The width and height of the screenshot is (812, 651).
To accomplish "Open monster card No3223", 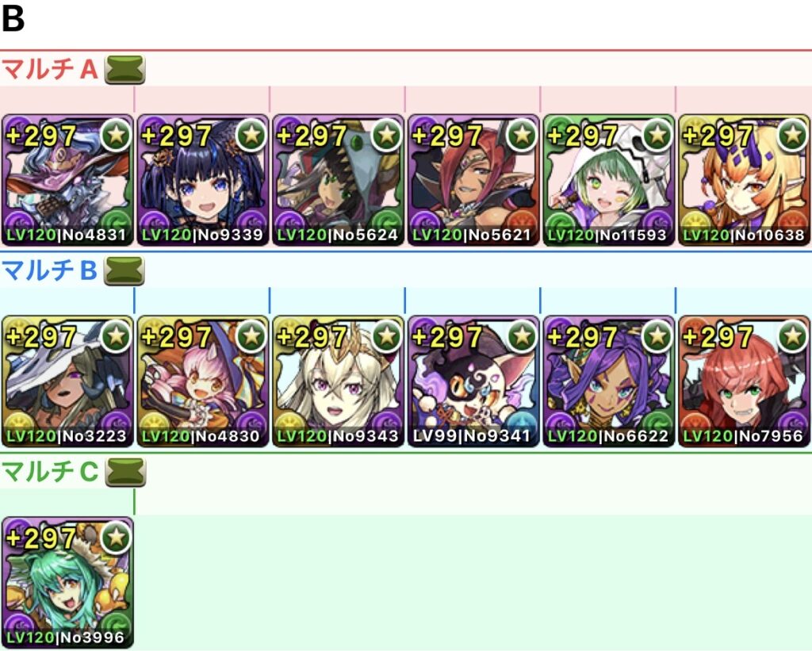I will pyautogui.click(x=67, y=381).
